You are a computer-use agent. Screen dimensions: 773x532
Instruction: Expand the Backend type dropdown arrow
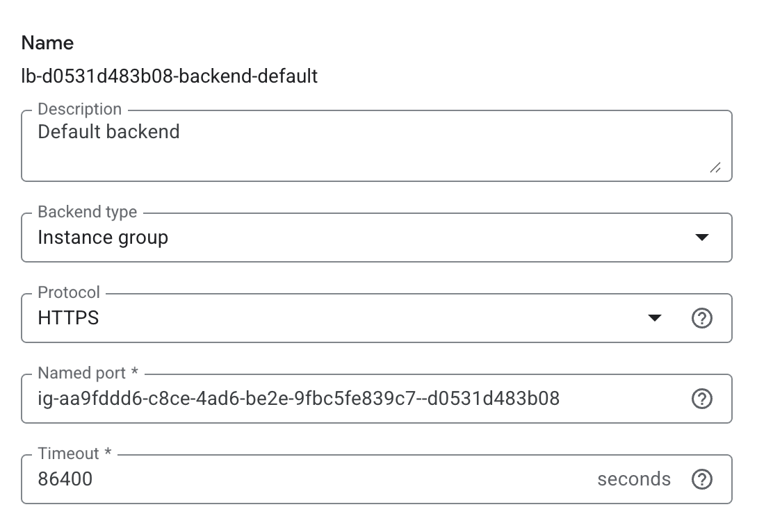click(x=702, y=238)
